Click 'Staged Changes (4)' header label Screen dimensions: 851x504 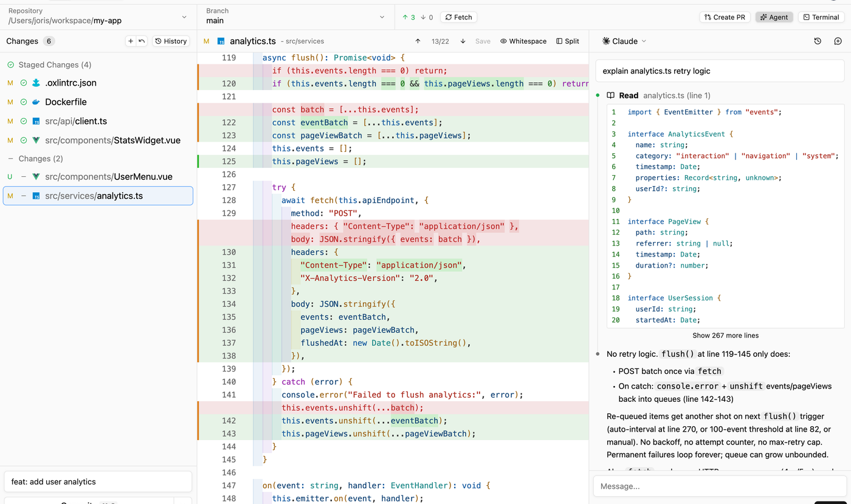(55, 65)
